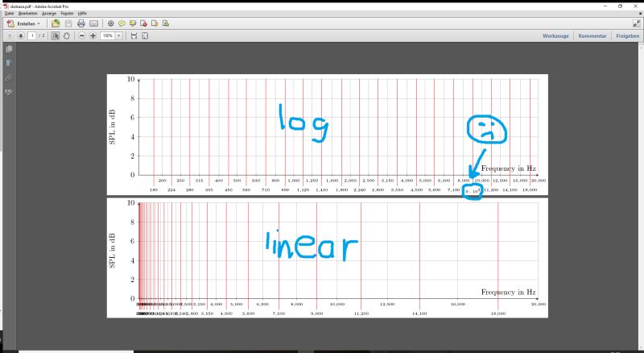The image size is (644, 353).
Task: Click the 150% zoom value field
Action: pyautogui.click(x=108, y=35)
